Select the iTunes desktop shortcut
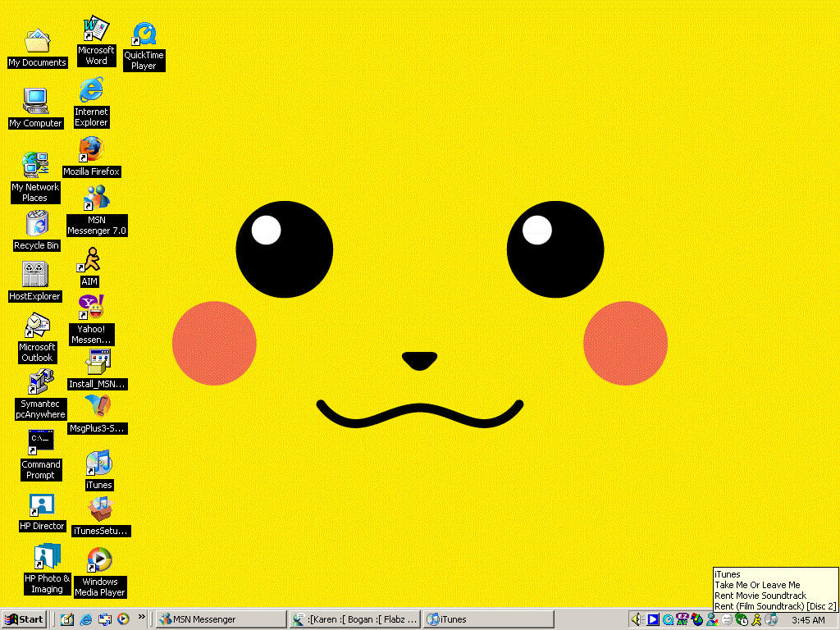The height and width of the screenshot is (630, 840). 99,470
